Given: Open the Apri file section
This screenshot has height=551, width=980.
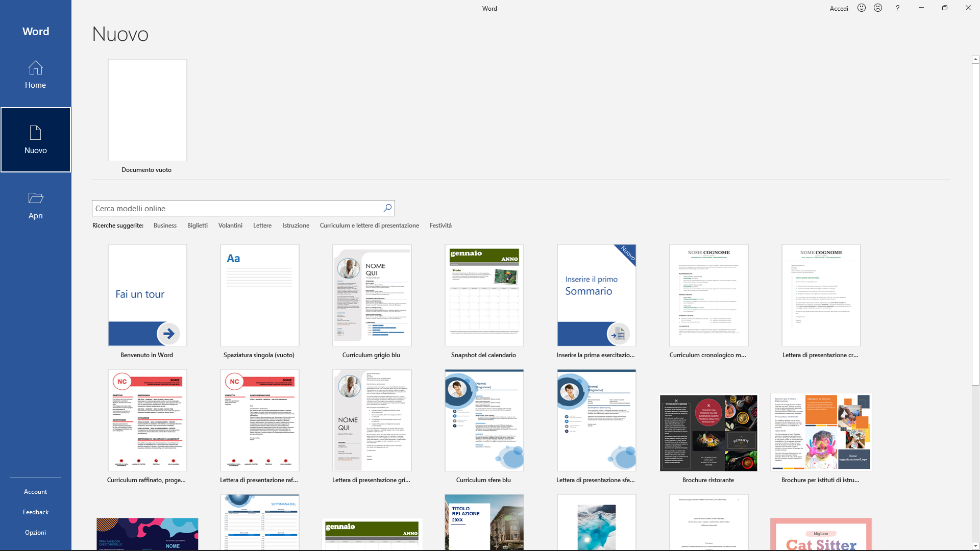Looking at the screenshot, I should [35, 205].
